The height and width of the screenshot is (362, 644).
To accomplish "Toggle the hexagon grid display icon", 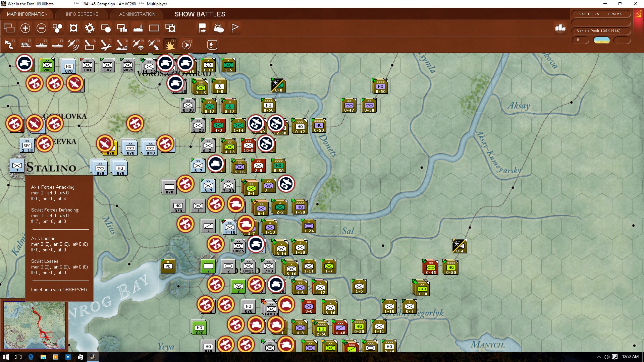I will [57, 28].
